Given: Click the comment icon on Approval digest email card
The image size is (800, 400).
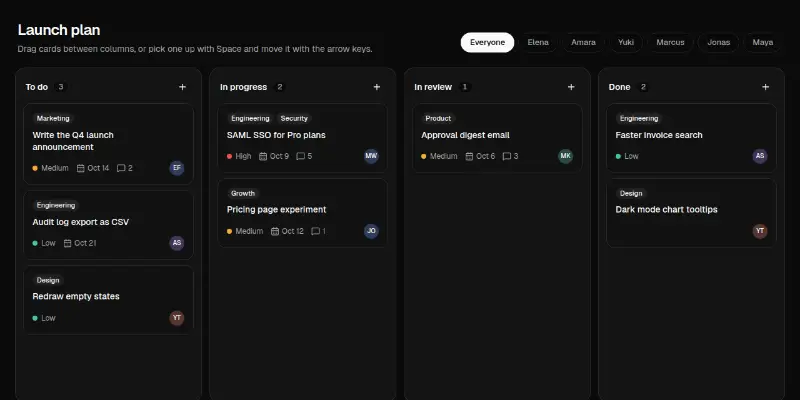Looking at the screenshot, I should [507, 156].
